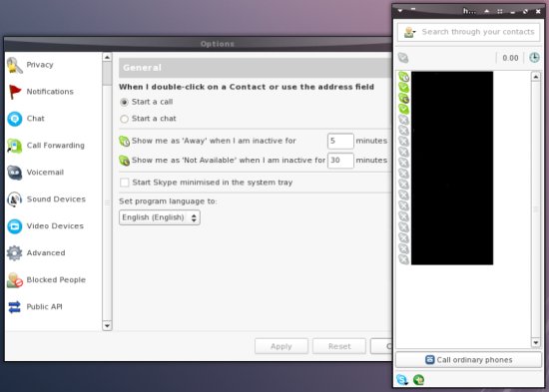Open the Privacy settings icon
The width and height of the screenshot is (549, 392).
15,65
